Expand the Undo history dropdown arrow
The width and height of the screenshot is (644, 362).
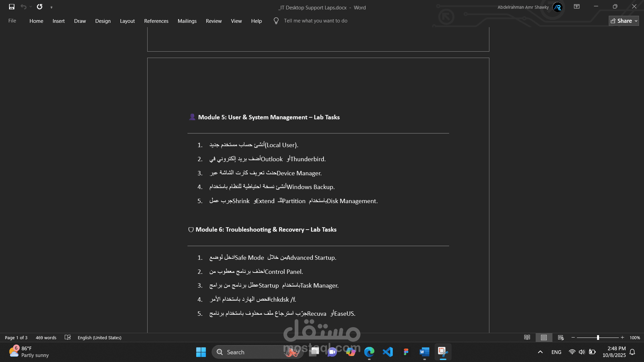point(31,7)
